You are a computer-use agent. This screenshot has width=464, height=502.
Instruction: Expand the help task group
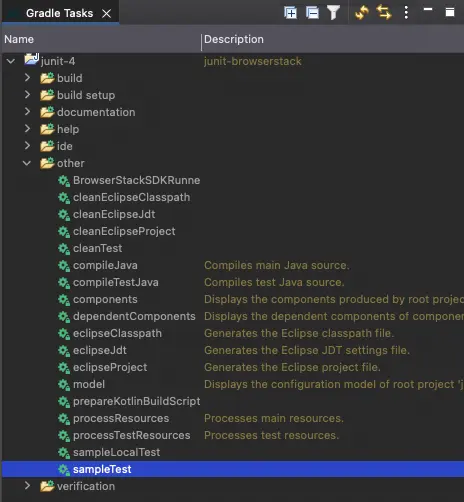[27, 129]
